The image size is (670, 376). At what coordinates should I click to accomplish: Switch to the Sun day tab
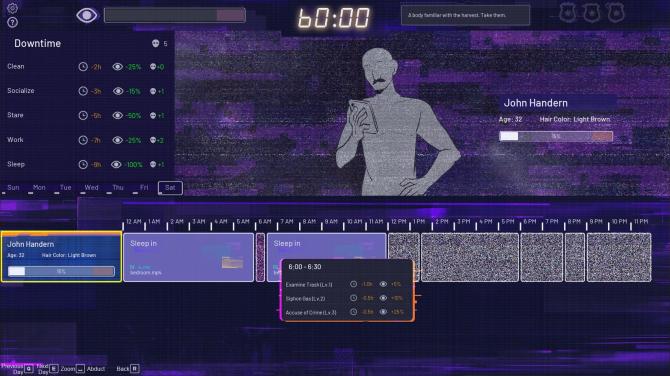[13, 188]
